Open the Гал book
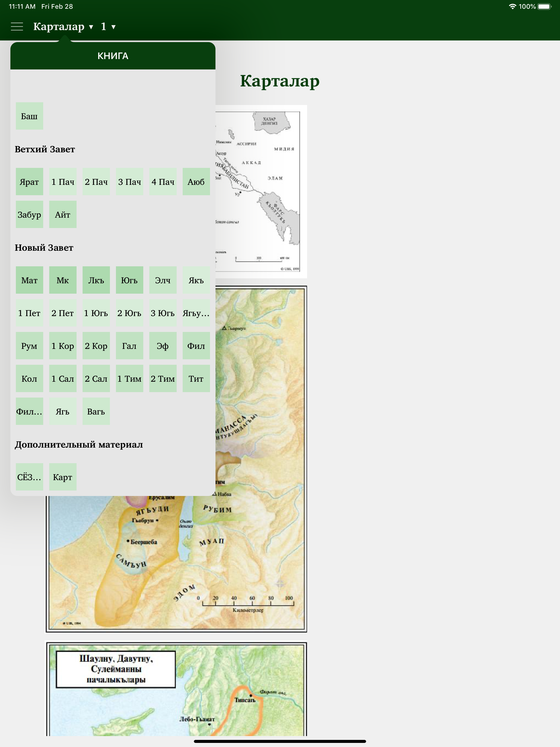The height and width of the screenshot is (747, 560). pyautogui.click(x=129, y=345)
